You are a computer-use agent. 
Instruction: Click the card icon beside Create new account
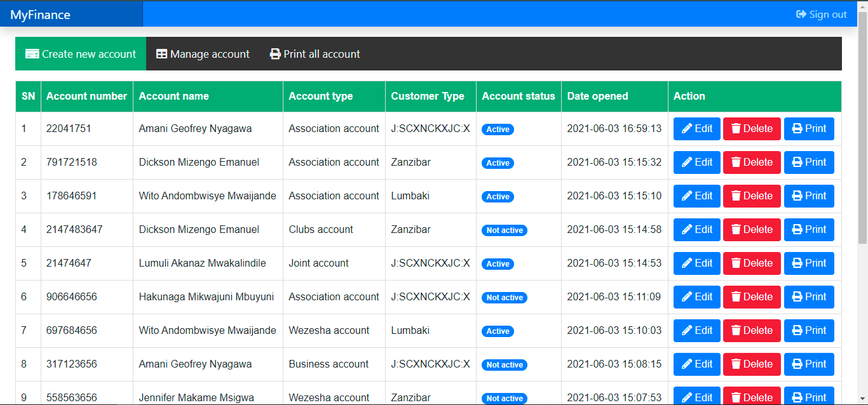32,53
